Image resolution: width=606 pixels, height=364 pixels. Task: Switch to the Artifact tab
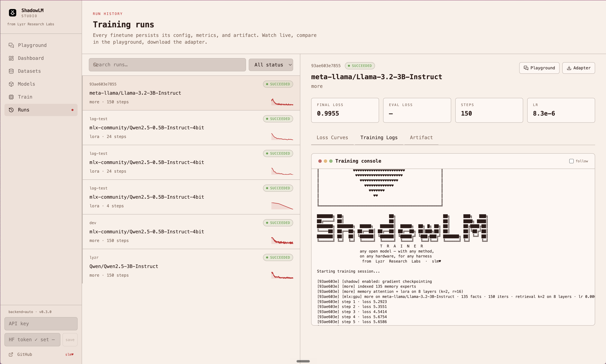click(x=421, y=138)
